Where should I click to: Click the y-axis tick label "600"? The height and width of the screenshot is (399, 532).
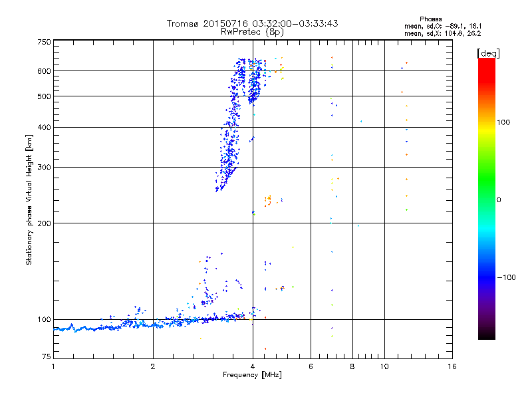point(44,71)
